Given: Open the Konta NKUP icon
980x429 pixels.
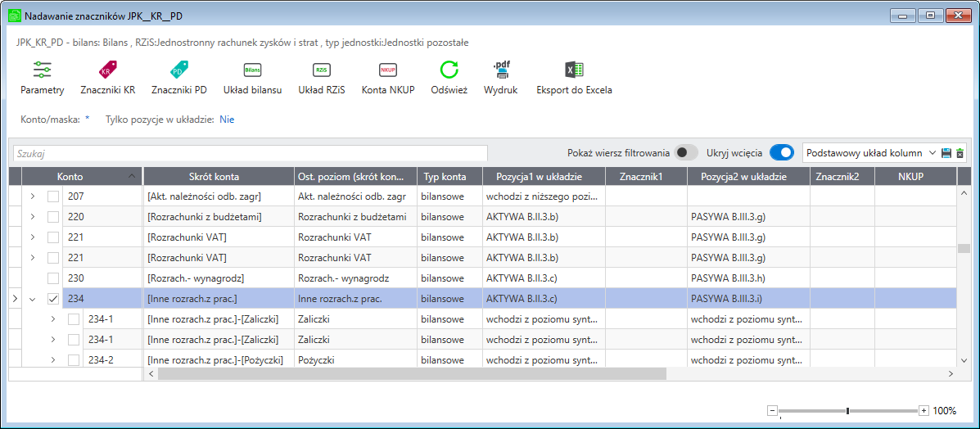Looking at the screenshot, I should (x=388, y=70).
